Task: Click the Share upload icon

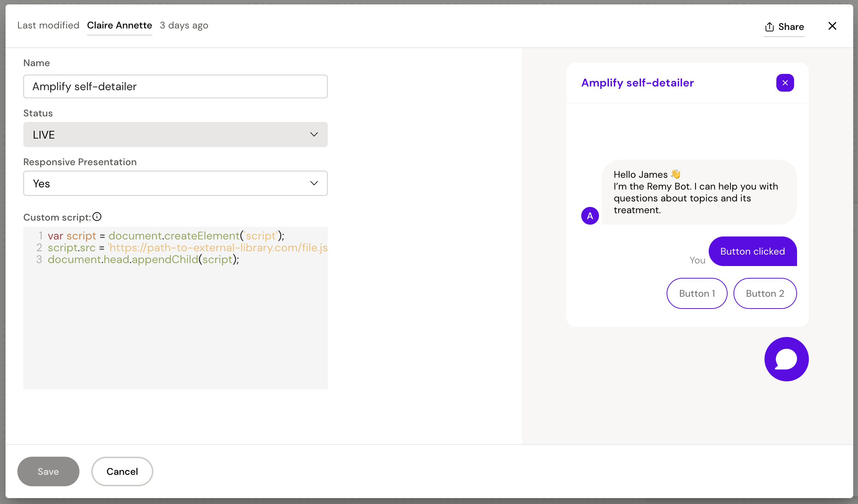Action: [770, 27]
